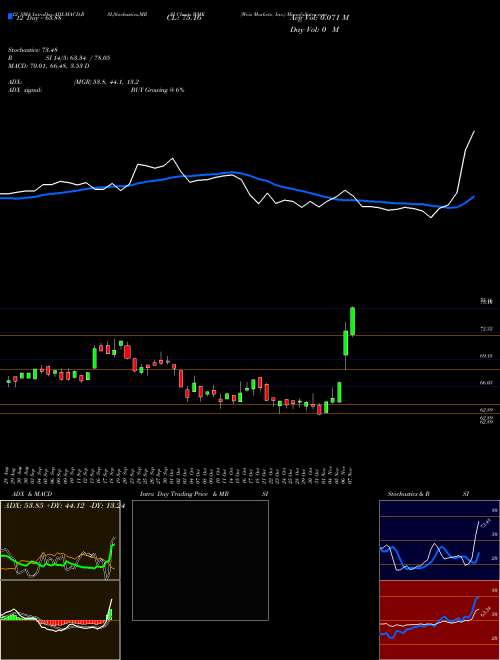Click the ADX chart panel with green line
This screenshot has height=660, width=500.
pos(60,540)
